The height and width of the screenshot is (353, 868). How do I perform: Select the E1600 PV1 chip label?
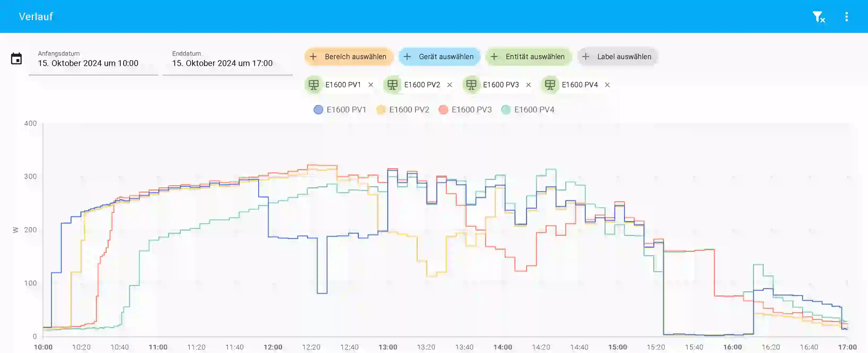pyautogui.click(x=343, y=85)
